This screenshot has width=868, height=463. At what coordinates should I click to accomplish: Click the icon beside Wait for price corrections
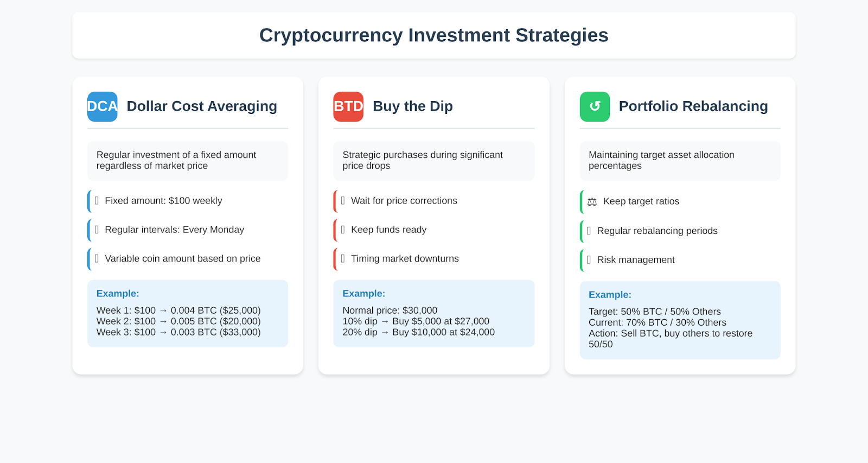tap(343, 201)
